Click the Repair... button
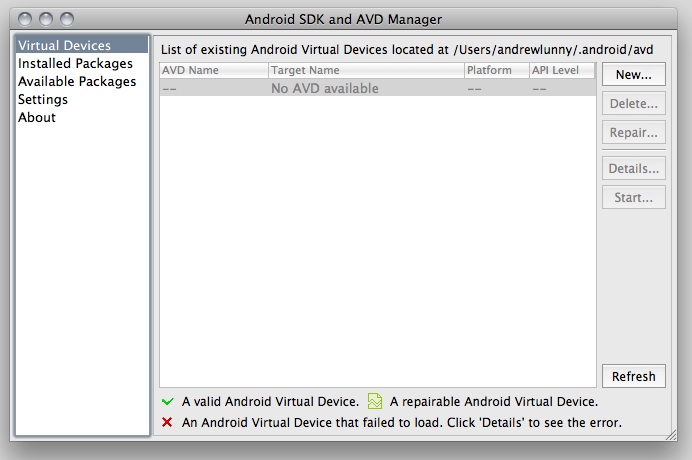Screen dimensions: 692x460 [x=634, y=132]
